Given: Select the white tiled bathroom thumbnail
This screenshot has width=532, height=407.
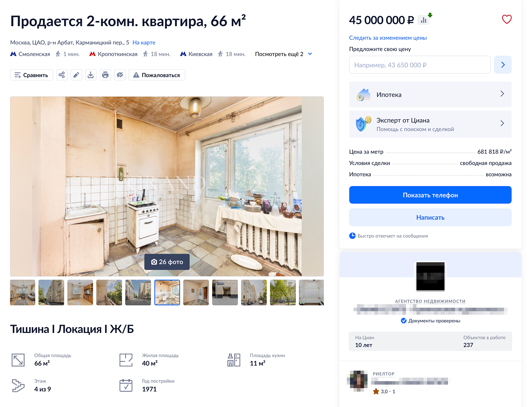Looking at the screenshot, I should click(311, 292).
